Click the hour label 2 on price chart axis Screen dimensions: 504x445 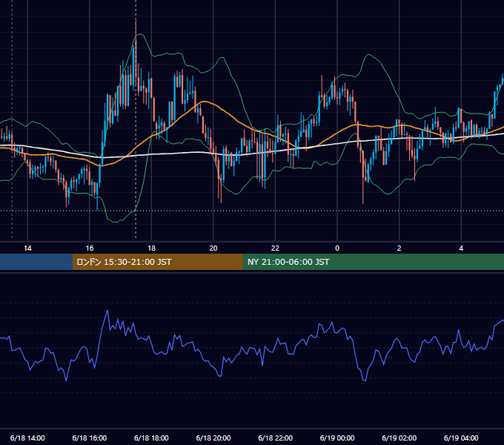pyautogui.click(x=399, y=248)
